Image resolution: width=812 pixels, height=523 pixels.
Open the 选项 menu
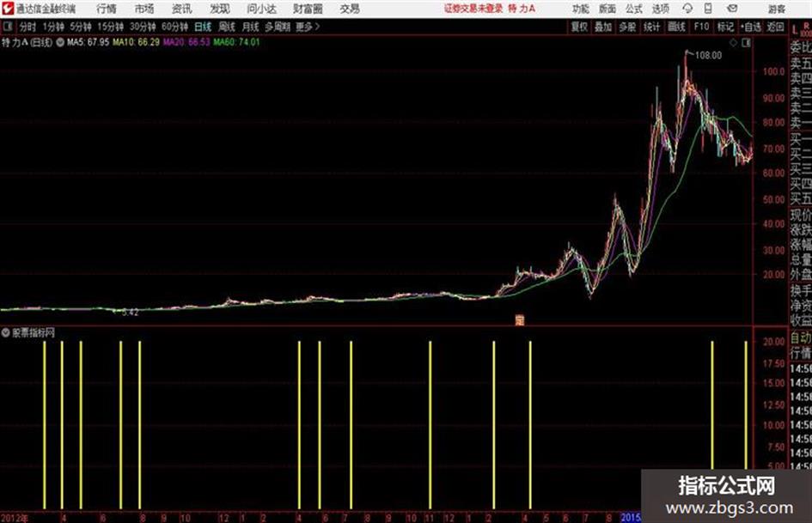coord(661,9)
